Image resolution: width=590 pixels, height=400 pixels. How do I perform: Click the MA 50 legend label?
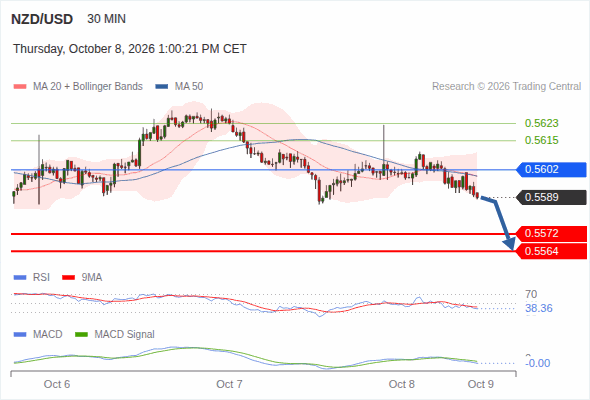(x=189, y=87)
